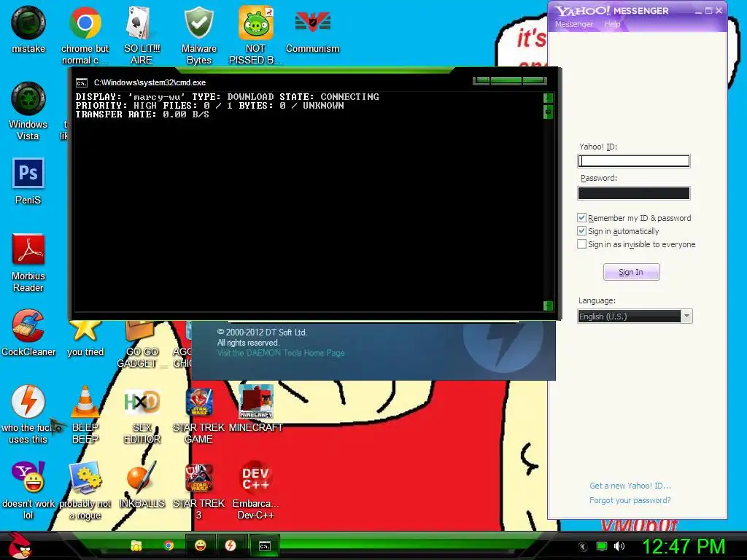Screen dimensions: 747x560
Task: Click the 'TRANSFER RATE: 0.00 B/S' line in cmd
Action: click(142, 114)
